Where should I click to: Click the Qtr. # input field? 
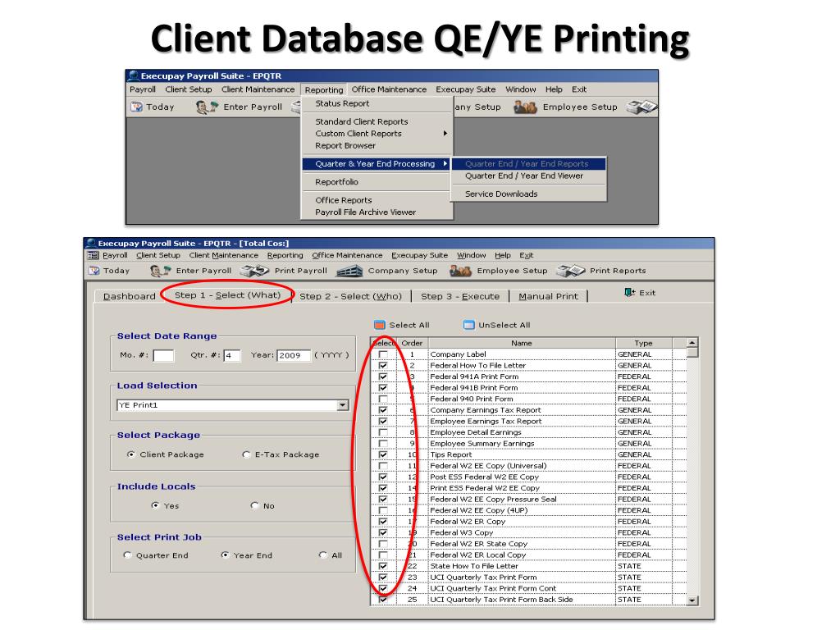(232, 356)
